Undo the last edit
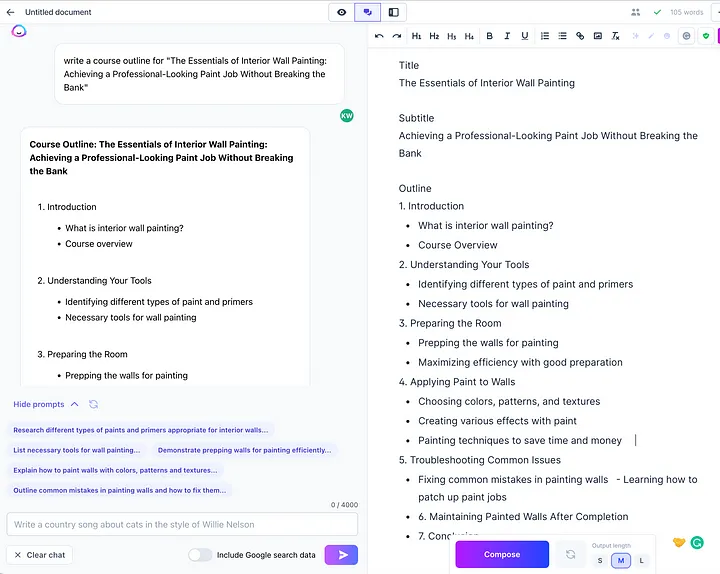Image resolution: width=720 pixels, height=574 pixels. [379, 36]
